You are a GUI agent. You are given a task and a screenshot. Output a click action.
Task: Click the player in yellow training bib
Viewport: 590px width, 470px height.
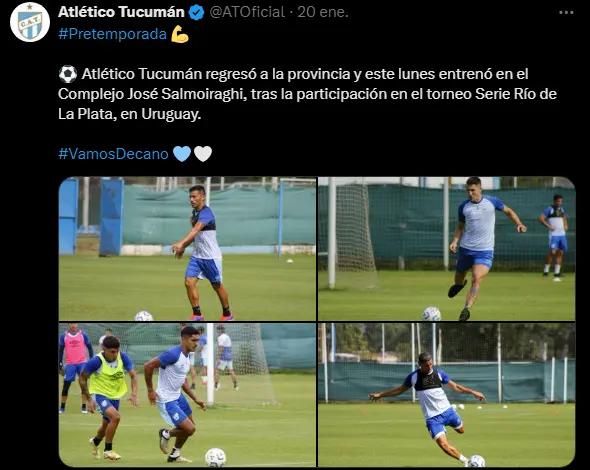point(107,397)
